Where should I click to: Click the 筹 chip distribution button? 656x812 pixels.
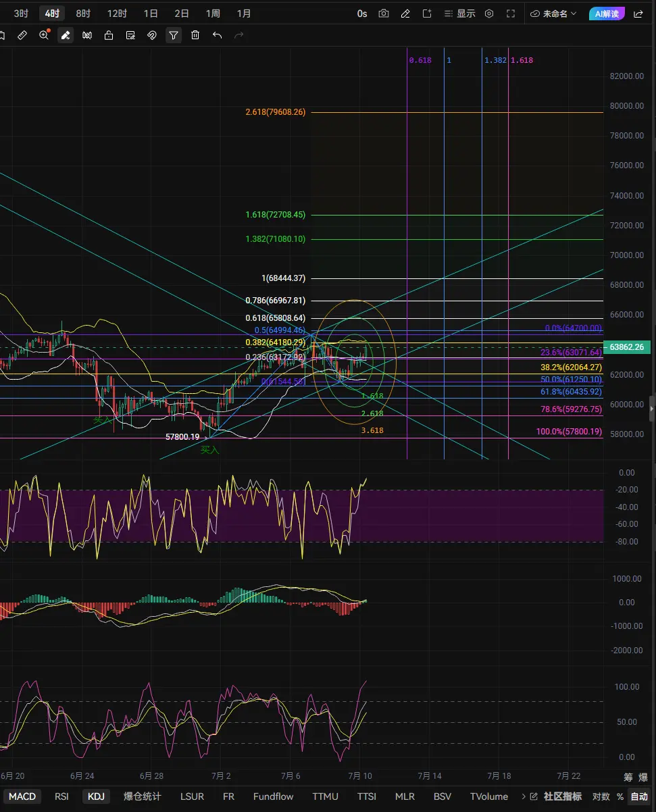click(628, 777)
